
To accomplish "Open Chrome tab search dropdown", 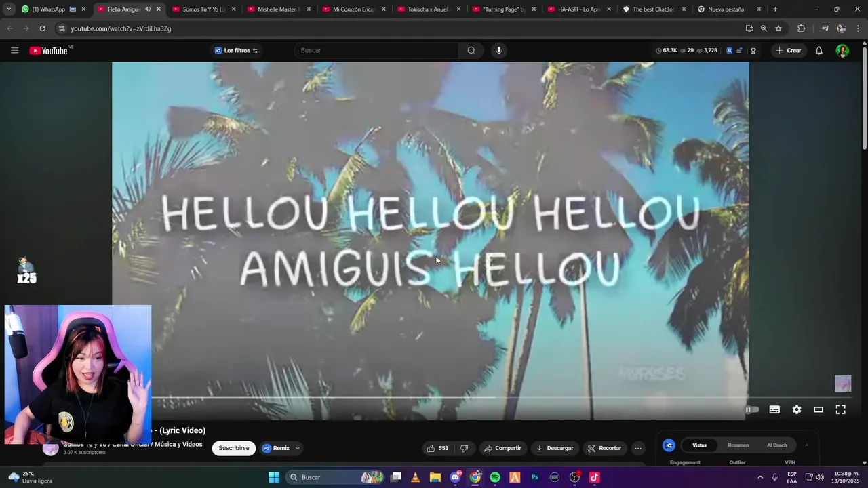I will [x=9, y=9].
